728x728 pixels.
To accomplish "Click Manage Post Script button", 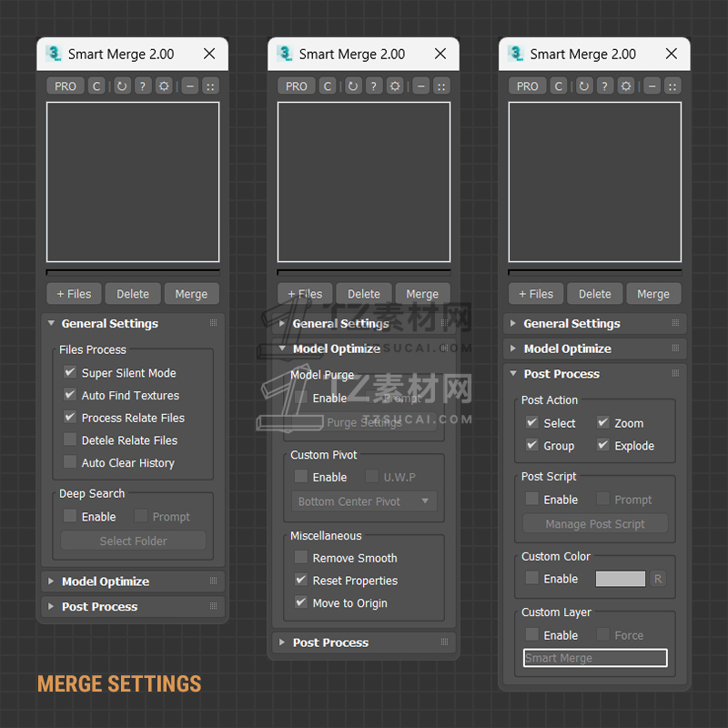I will (595, 524).
